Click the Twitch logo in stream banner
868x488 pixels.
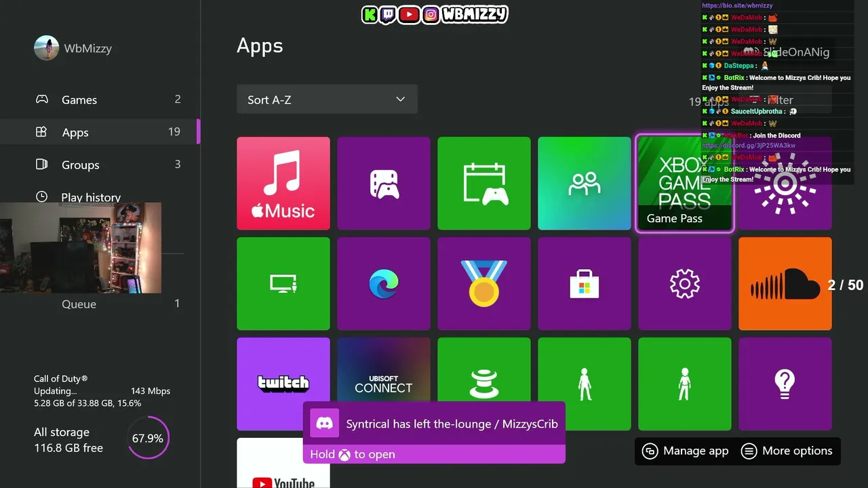[x=388, y=14]
